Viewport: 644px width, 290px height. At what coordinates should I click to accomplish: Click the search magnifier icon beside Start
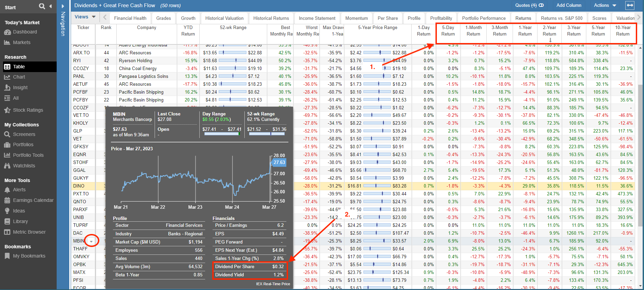[x=42, y=6]
